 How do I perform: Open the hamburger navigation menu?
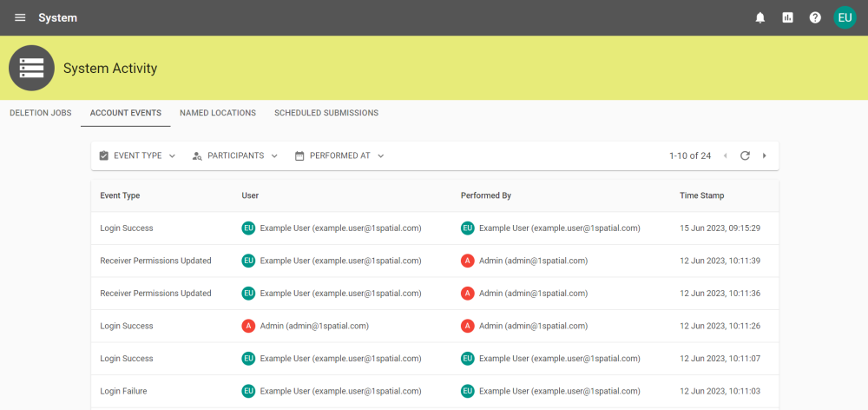pos(20,17)
